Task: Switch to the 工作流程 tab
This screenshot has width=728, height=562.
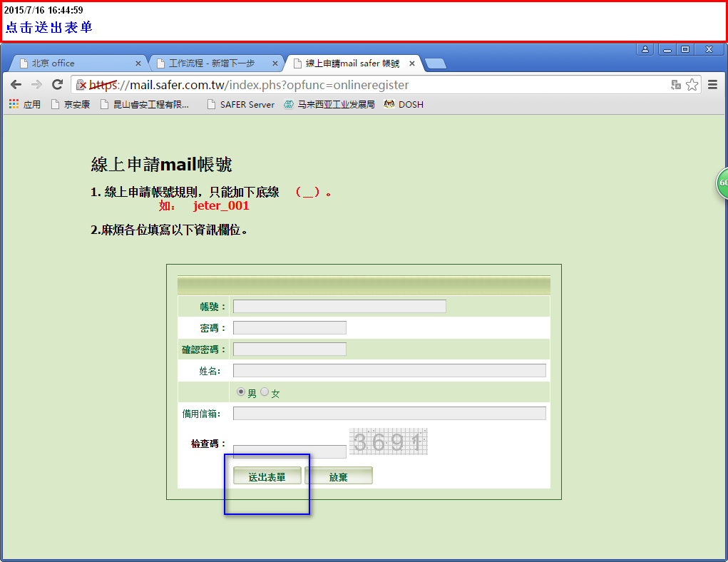Action: [x=214, y=63]
